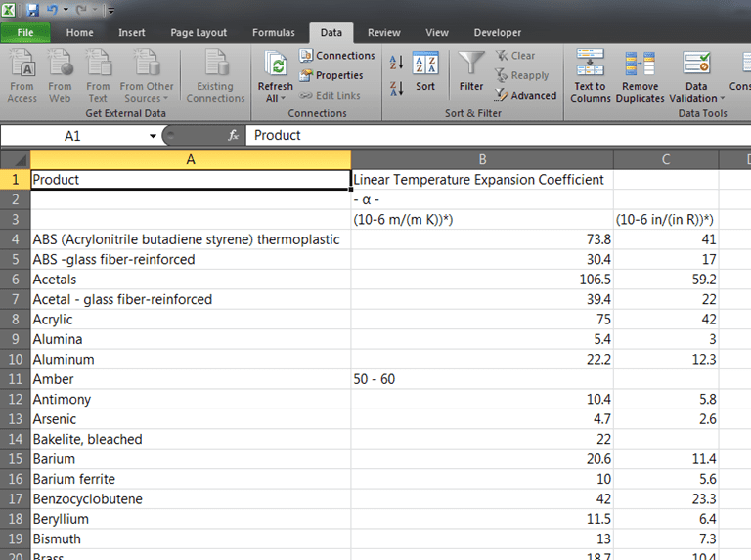This screenshot has width=751, height=560.
Task: Select cell with value '50 - 60'
Action: (x=482, y=379)
